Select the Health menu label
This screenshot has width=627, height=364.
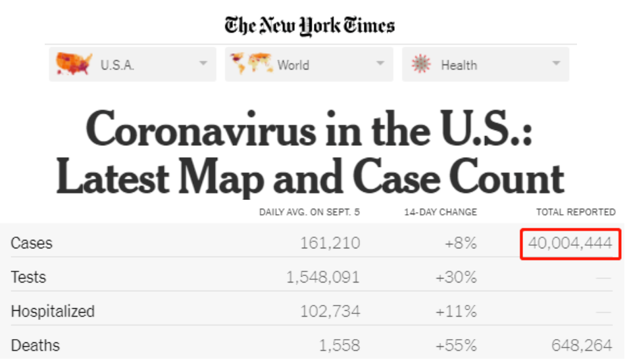click(459, 65)
